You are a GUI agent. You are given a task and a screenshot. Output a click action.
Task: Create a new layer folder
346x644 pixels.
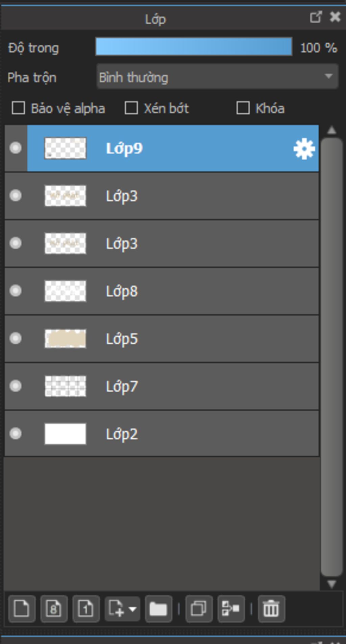[x=158, y=609]
